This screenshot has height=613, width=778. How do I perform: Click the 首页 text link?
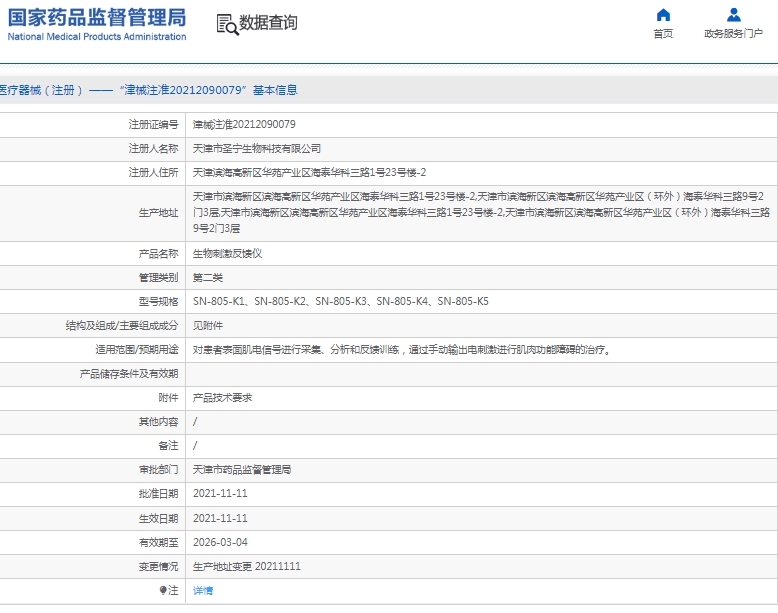point(663,33)
